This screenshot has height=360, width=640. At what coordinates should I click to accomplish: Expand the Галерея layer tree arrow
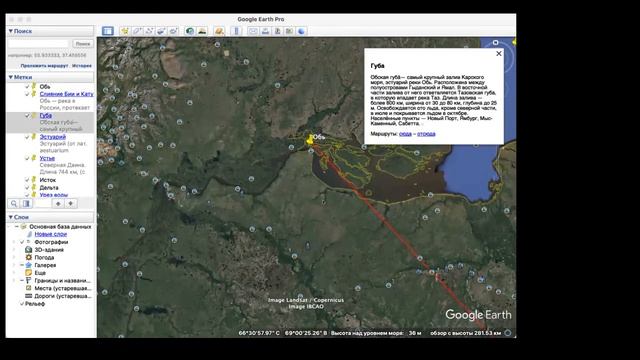coord(14,265)
